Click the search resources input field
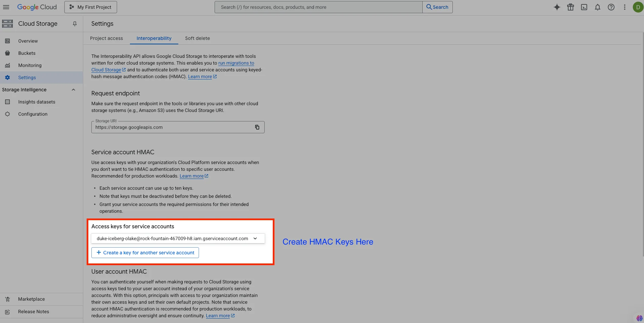 tap(318, 7)
